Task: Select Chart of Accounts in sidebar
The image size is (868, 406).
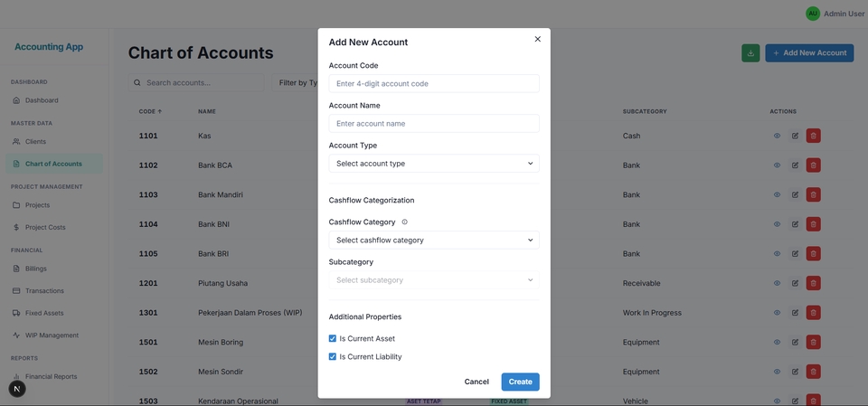Action: click(54, 164)
